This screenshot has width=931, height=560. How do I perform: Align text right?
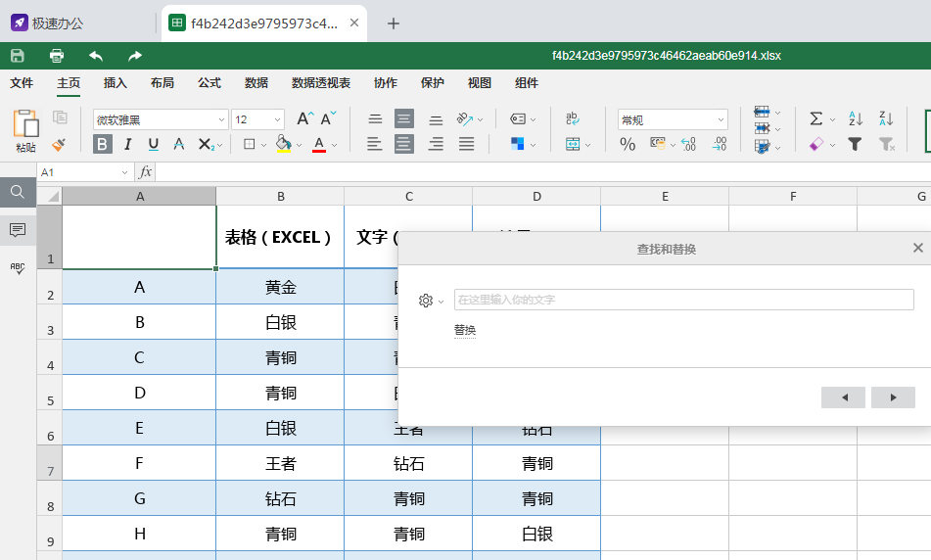click(436, 144)
